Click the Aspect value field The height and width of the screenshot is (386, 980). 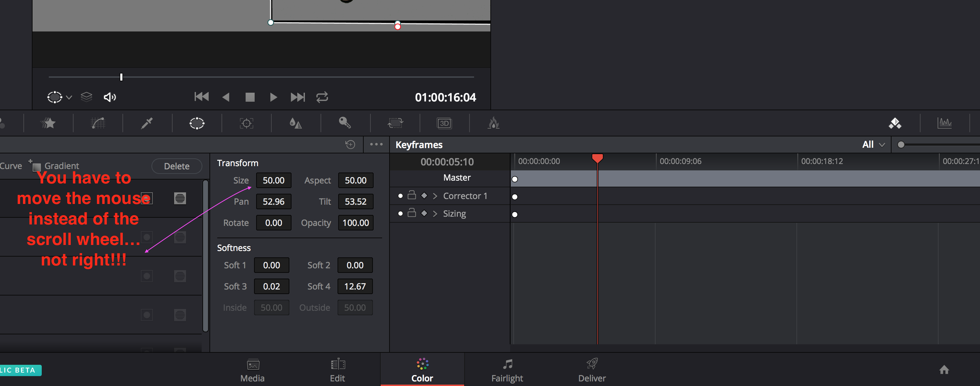(356, 181)
